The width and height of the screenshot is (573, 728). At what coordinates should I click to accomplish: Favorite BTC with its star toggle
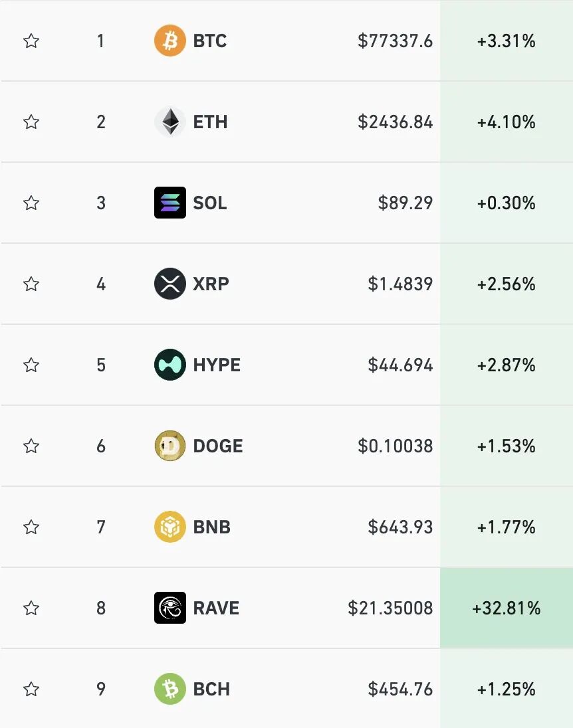tap(31, 41)
